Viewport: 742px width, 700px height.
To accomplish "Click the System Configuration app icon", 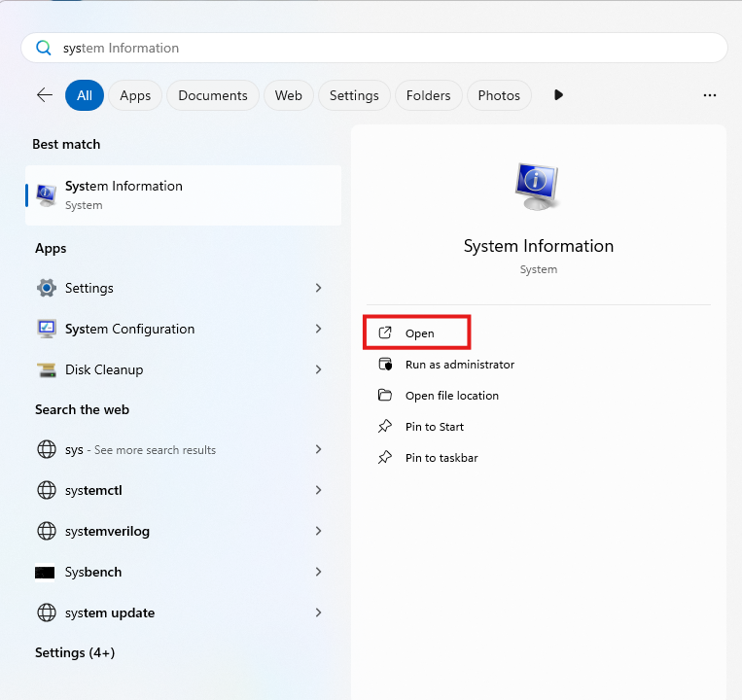I will click(x=46, y=329).
